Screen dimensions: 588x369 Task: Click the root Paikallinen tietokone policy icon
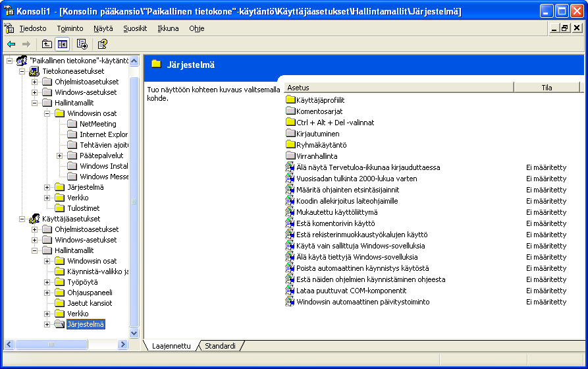click(22, 61)
